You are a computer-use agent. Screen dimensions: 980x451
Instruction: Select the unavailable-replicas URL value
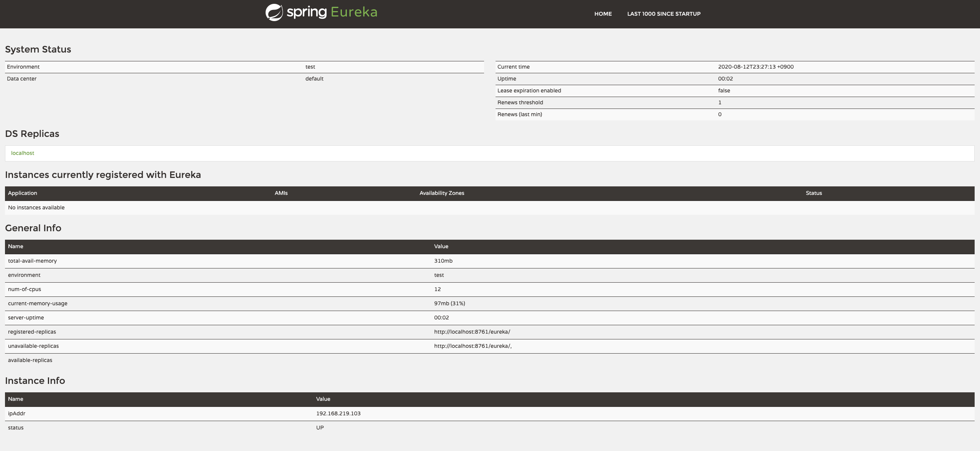tap(473, 346)
